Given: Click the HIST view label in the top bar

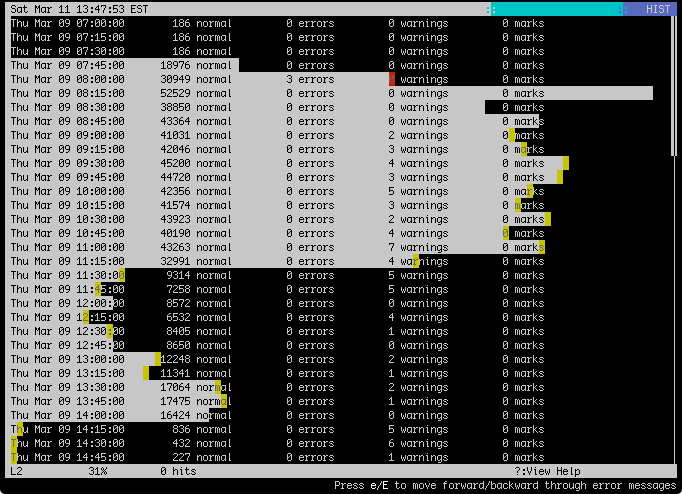Looking at the screenshot, I should tap(658, 9).
